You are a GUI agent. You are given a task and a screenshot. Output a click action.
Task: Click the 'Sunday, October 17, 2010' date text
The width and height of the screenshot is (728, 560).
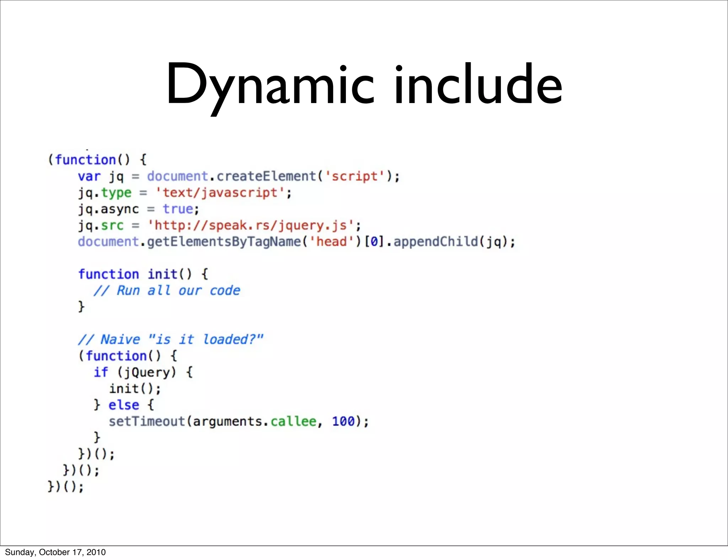[55, 552]
